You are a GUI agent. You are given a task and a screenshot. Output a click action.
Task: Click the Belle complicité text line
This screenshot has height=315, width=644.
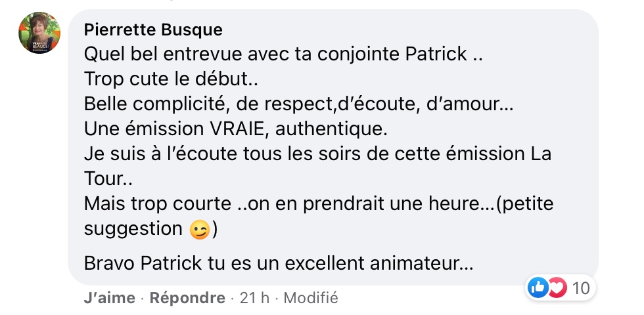pos(298,104)
